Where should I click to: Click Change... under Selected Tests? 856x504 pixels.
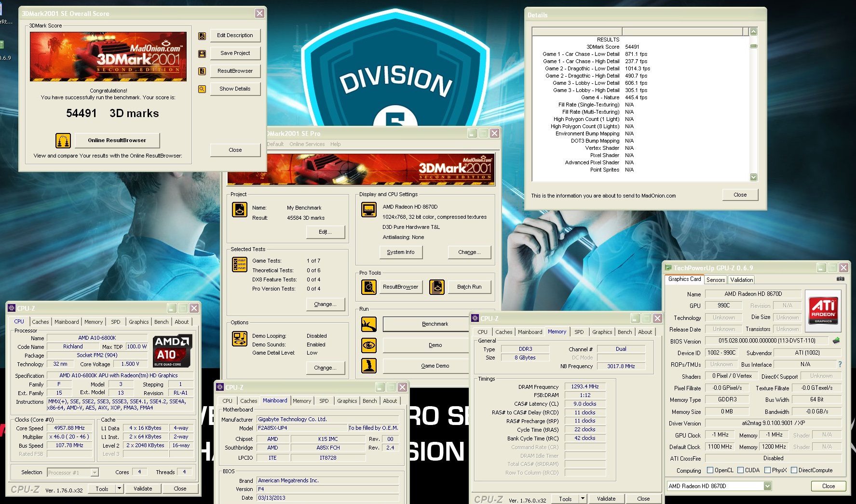[x=326, y=305]
